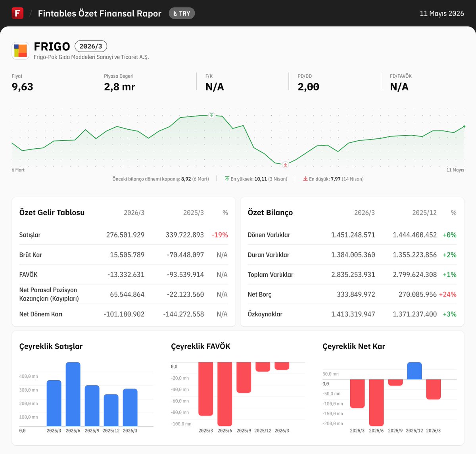This screenshot has height=454, width=476.
Task: Click the En düşük 7,97 text
Action: tap(336, 179)
